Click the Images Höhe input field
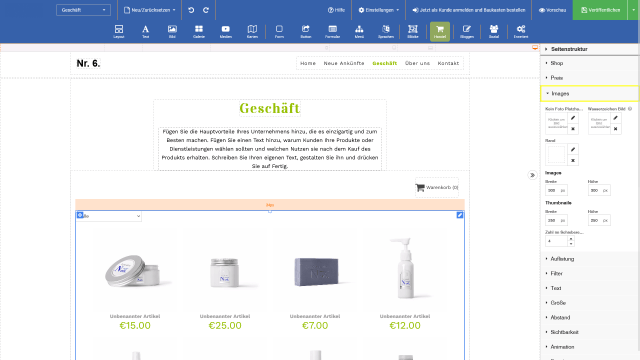The width and height of the screenshot is (640, 360). pos(599,190)
